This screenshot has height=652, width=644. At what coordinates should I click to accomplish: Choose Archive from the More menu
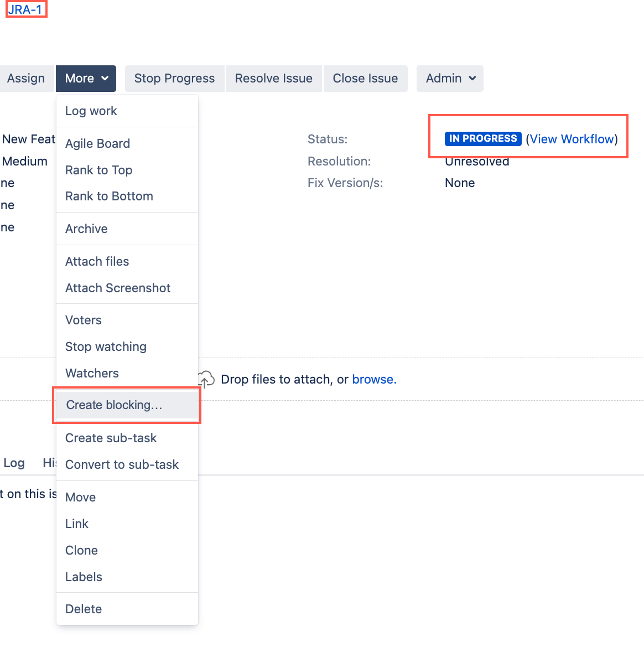point(127,229)
